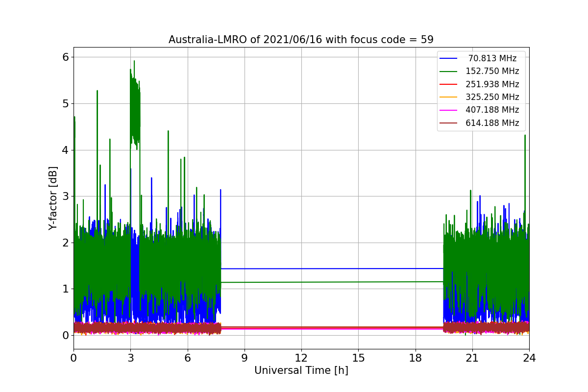Click x-axis tick label 15

[x=358, y=358]
